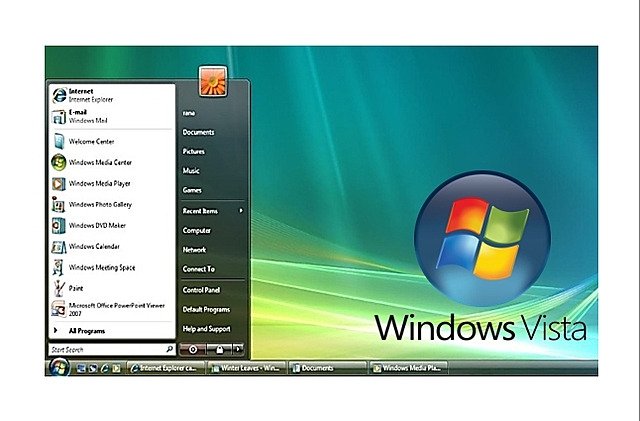Image resolution: width=640 pixels, height=421 pixels.
Task: Switch to Winter Leaves taskbar window
Action: click(246, 368)
